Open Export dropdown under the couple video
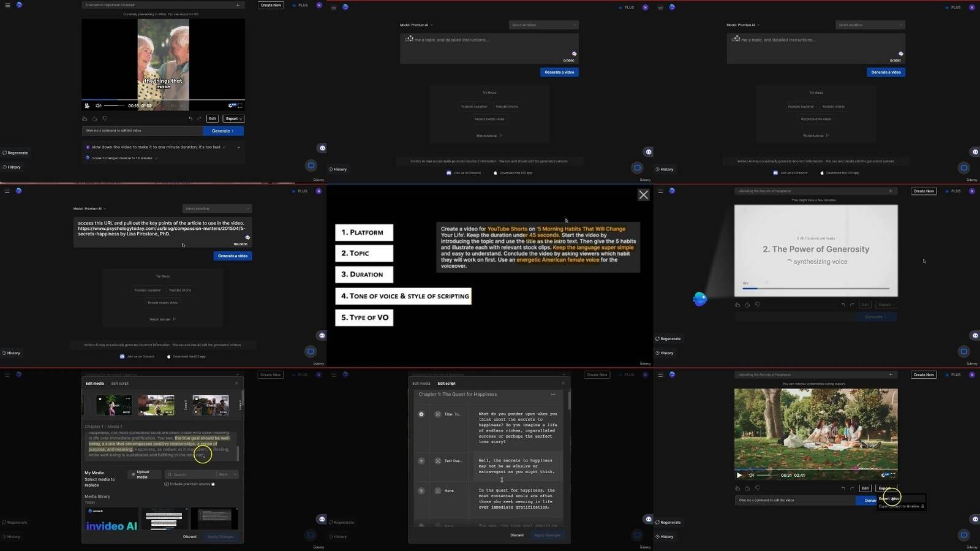Screen dimensions: 980x551 233,118
